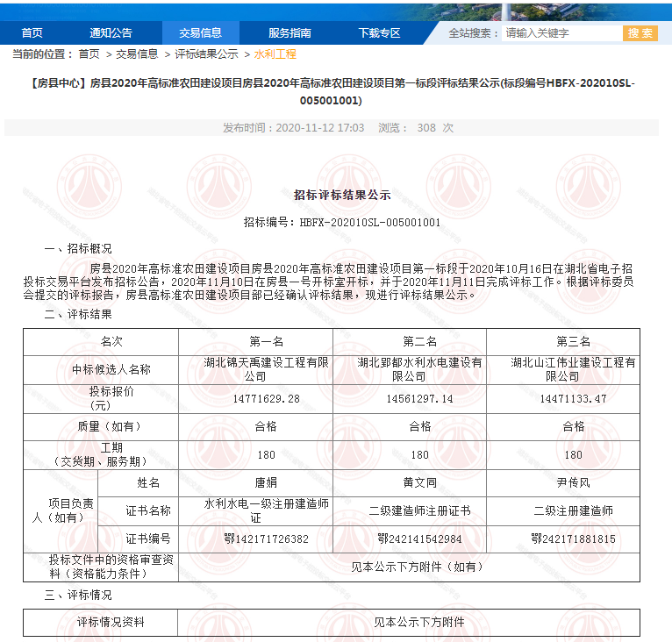Select second-place bidder 湖北郢都水利水电建设有限公司 cell

(419, 369)
